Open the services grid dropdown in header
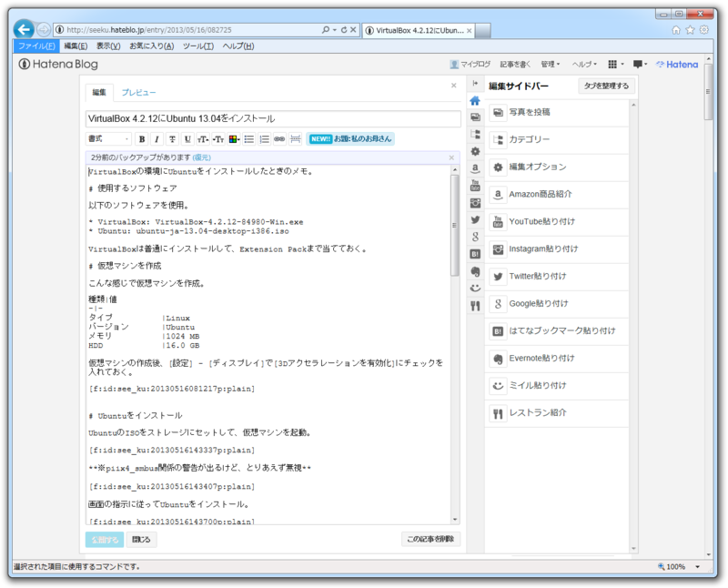The height and width of the screenshot is (588, 728). coord(616,64)
